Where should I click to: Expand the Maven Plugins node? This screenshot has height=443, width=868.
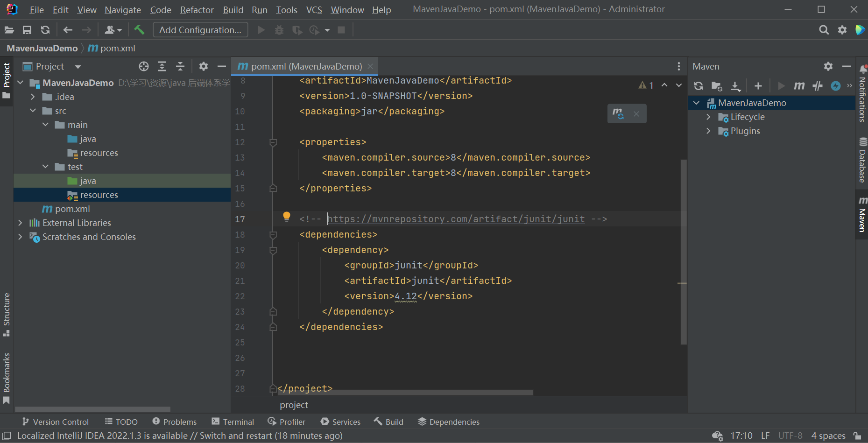coord(709,131)
